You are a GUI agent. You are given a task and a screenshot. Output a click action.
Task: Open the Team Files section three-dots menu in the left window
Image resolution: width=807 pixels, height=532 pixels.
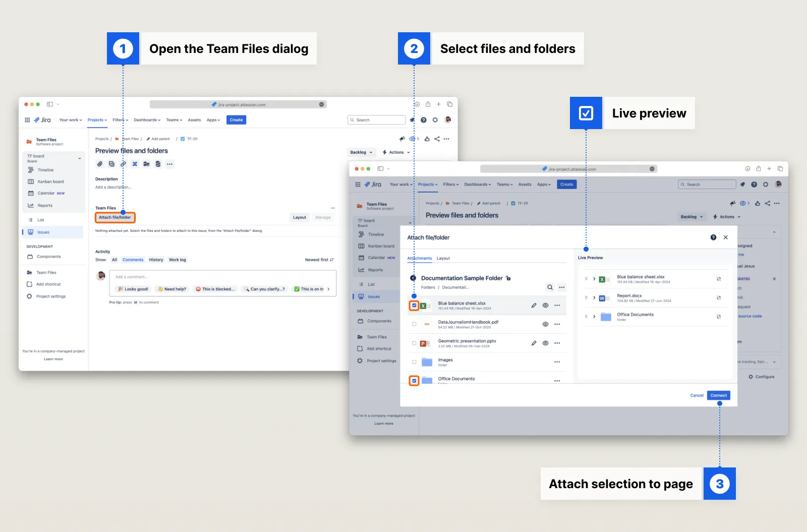pyautogui.click(x=333, y=208)
